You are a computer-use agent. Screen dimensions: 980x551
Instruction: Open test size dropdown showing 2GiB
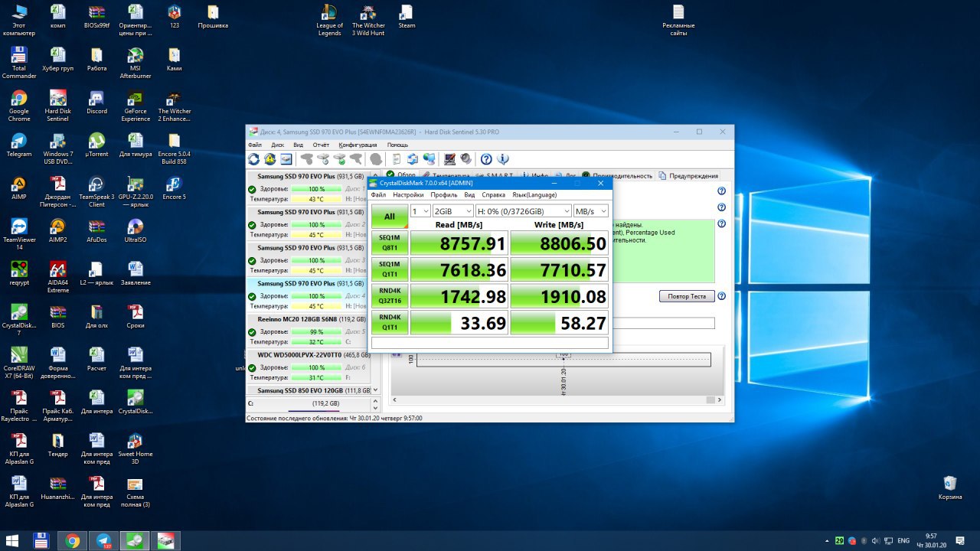pyautogui.click(x=452, y=211)
